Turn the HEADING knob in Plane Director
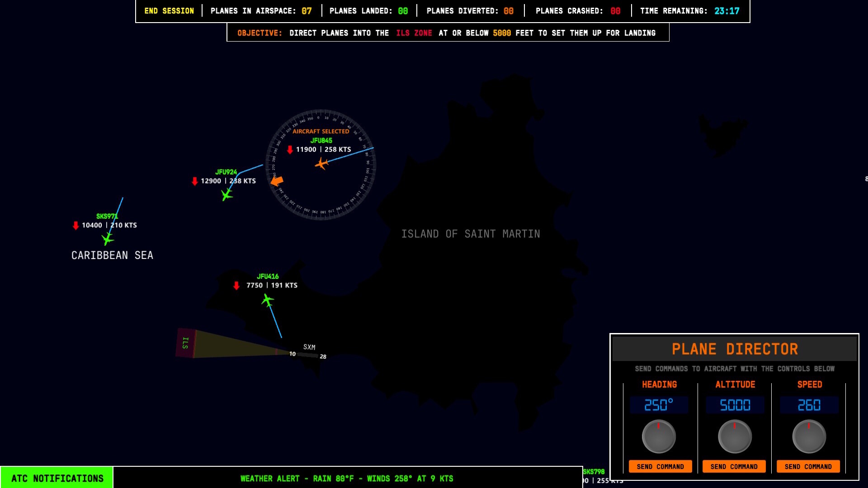868x488 pixels. [x=659, y=436]
